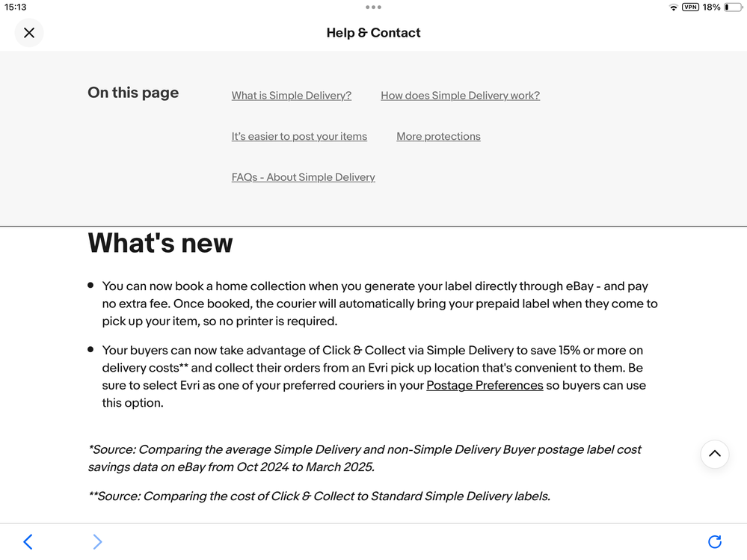This screenshot has height=560, width=747.
Task: Tap the three-dot multitasking menu
Action: (x=373, y=7)
